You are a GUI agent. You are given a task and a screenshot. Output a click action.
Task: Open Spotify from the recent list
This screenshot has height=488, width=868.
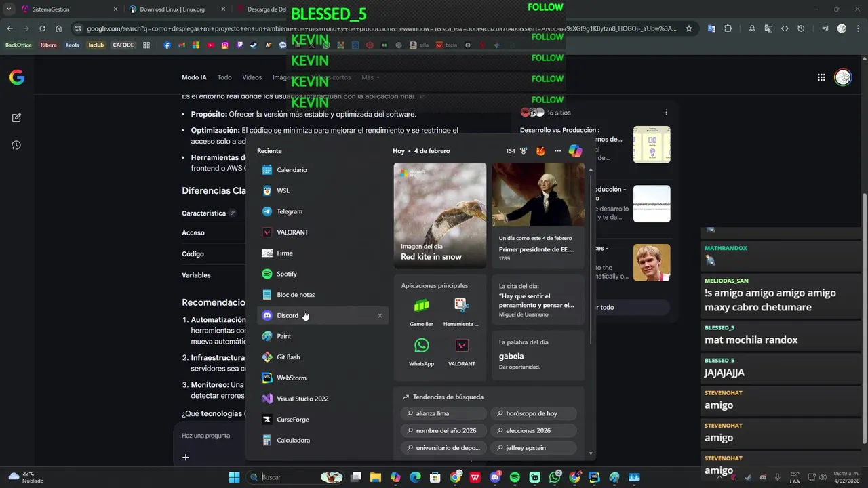coord(322,274)
